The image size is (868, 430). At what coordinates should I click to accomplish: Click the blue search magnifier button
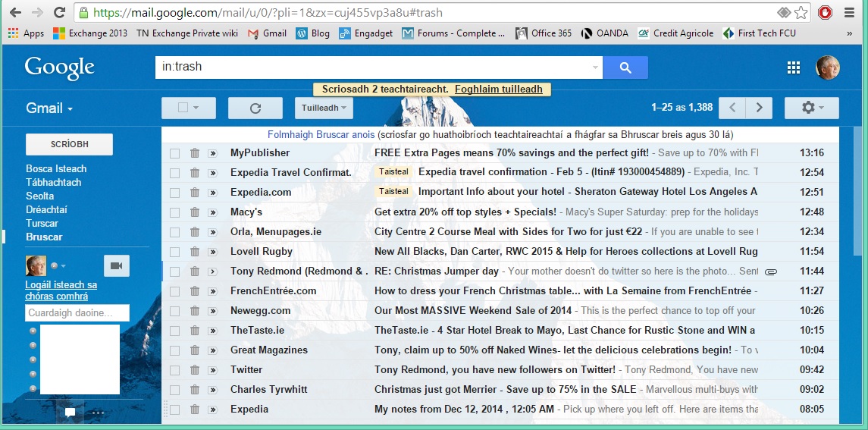625,67
